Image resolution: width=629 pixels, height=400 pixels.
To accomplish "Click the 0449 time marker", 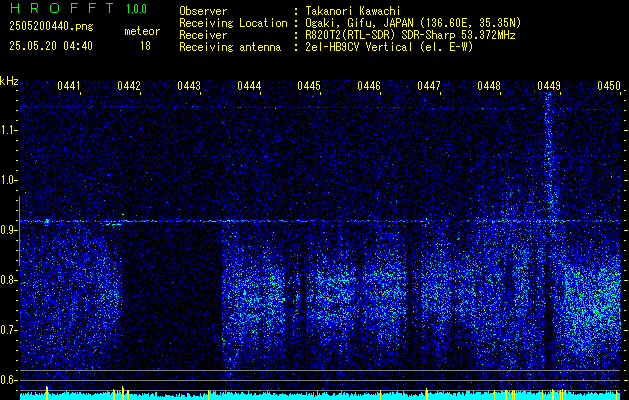I will 549,85.
